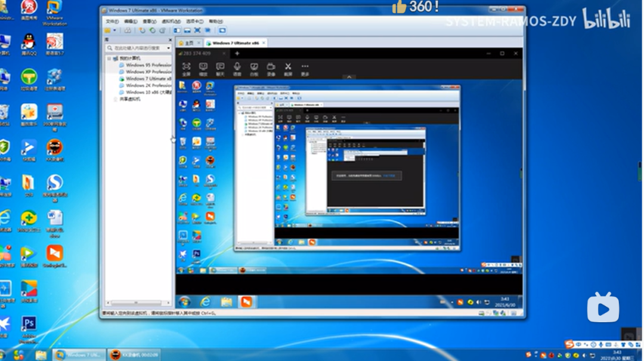Click the console view toolbar icon
Image resolution: width=644 pixels, height=361 pixels.
pos(222,30)
